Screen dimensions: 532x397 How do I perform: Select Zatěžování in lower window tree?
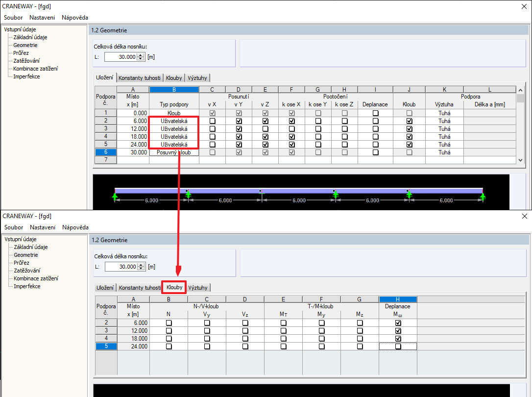[x=27, y=271]
